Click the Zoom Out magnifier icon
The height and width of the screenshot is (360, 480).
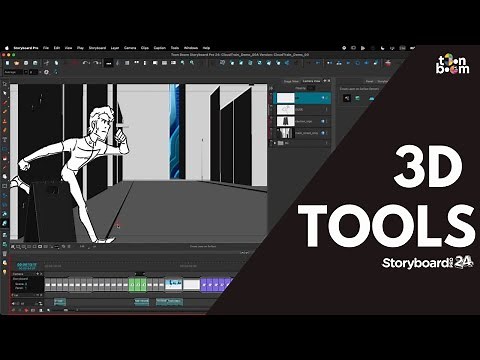tap(192, 63)
